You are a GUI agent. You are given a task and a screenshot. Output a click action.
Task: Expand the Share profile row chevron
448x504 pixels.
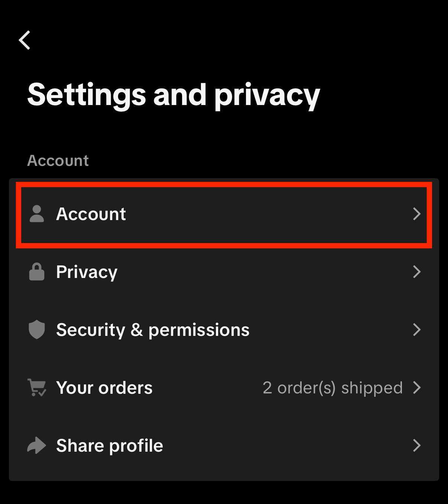coord(417,445)
